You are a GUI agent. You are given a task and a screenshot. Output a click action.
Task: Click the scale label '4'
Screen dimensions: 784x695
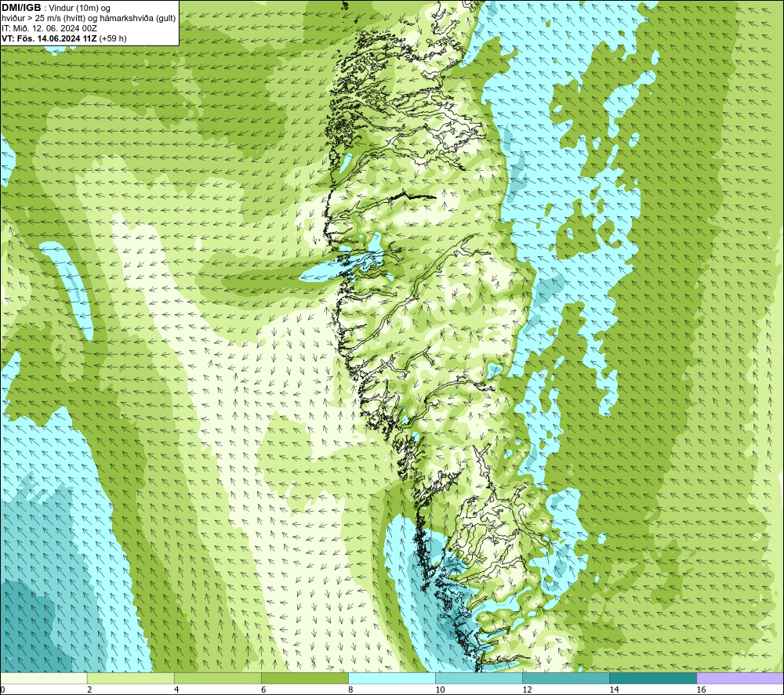pyautogui.click(x=176, y=690)
